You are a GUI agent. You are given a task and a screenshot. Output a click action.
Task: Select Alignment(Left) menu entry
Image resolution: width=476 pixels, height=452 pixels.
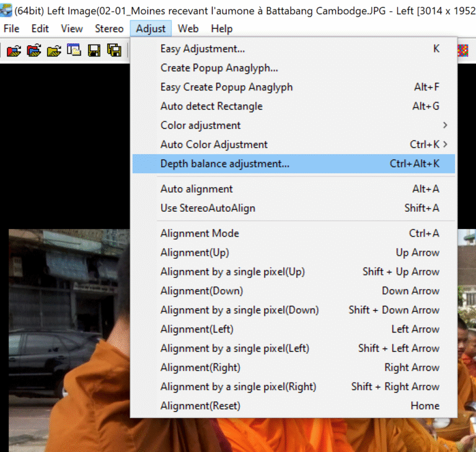(x=294, y=329)
